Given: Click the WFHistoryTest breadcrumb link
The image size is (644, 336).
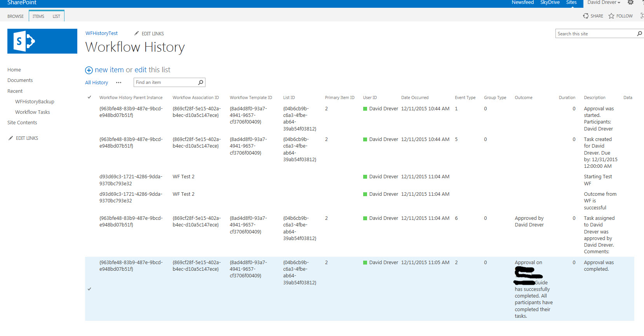Looking at the screenshot, I should tap(101, 33).
